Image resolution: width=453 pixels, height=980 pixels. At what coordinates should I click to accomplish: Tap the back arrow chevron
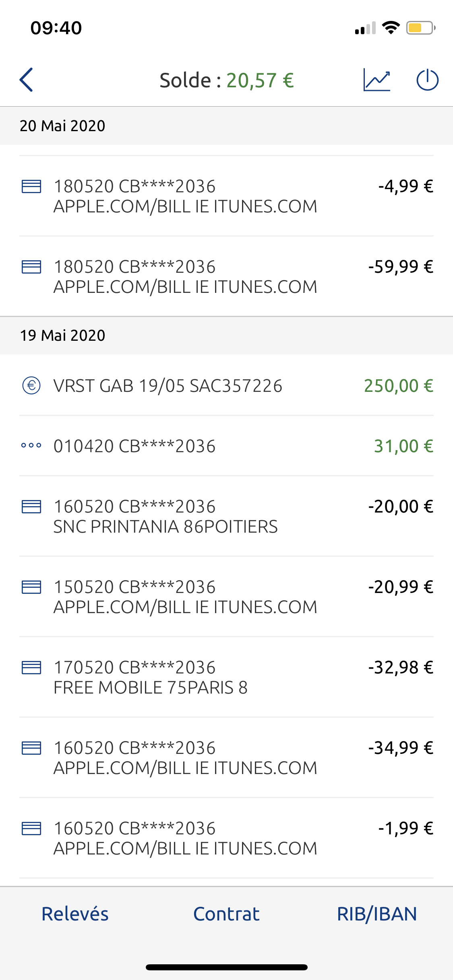click(x=27, y=80)
